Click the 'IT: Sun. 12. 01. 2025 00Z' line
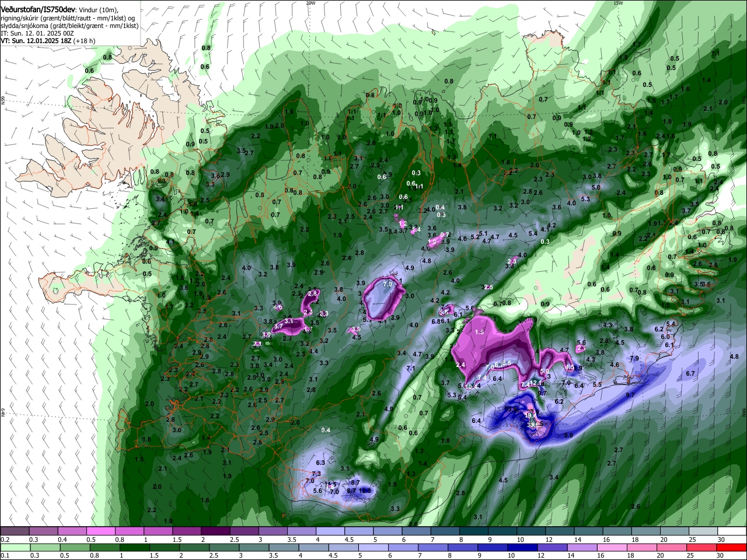Viewport: 747px width, 560px height. click(x=36, y=33)
